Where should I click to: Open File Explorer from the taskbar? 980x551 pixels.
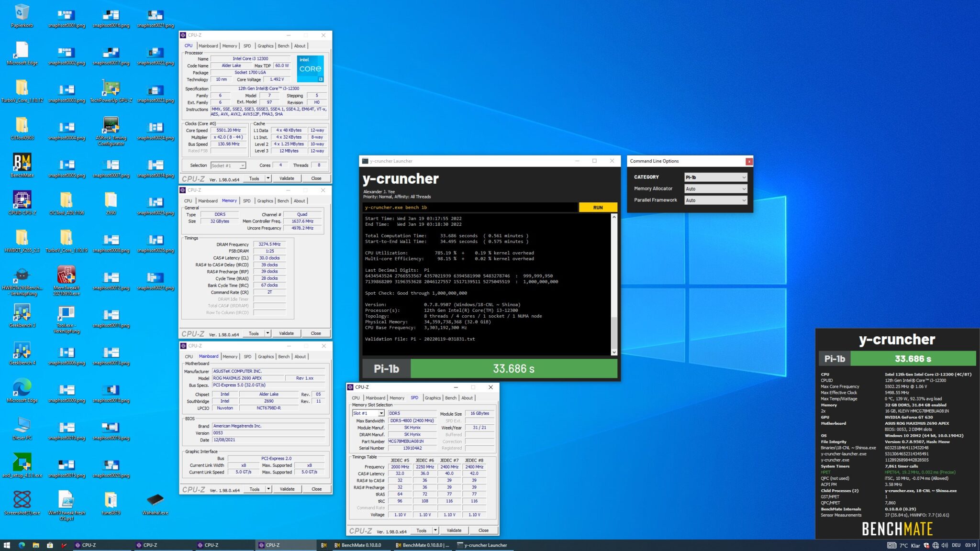pyautogui.click(x=35, y=545)
